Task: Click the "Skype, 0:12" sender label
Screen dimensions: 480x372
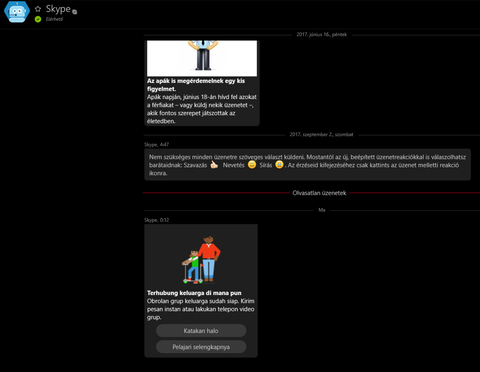Action: tap(157, 220)
